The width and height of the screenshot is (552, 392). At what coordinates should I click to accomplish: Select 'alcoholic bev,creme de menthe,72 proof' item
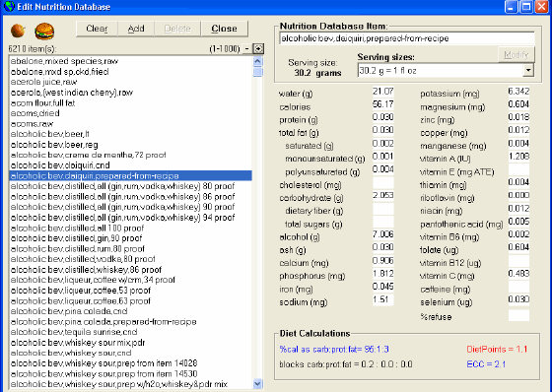click(x=130, y=155)
